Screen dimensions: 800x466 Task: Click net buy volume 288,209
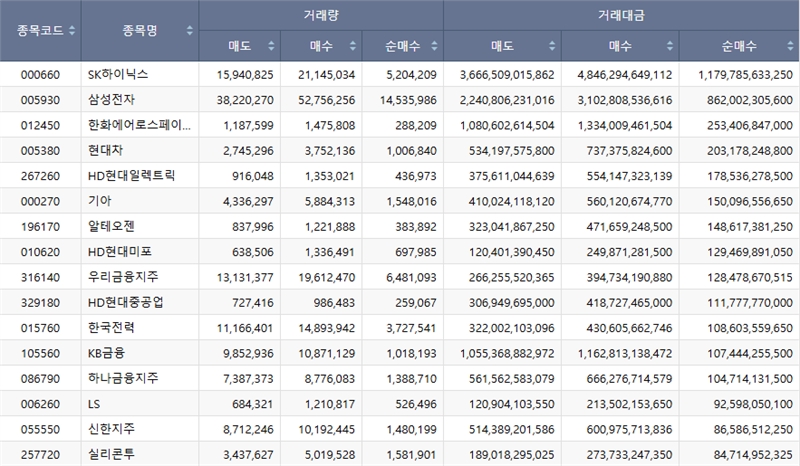[416, 126]
